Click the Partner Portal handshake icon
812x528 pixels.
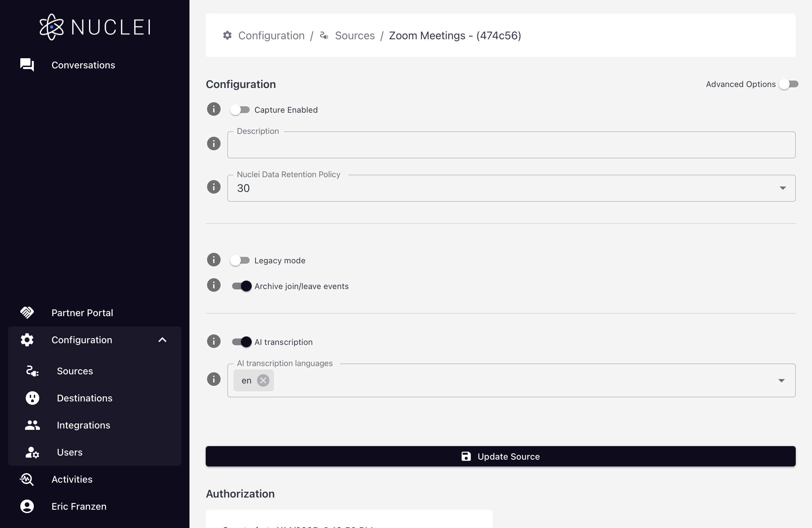point(27,312)
